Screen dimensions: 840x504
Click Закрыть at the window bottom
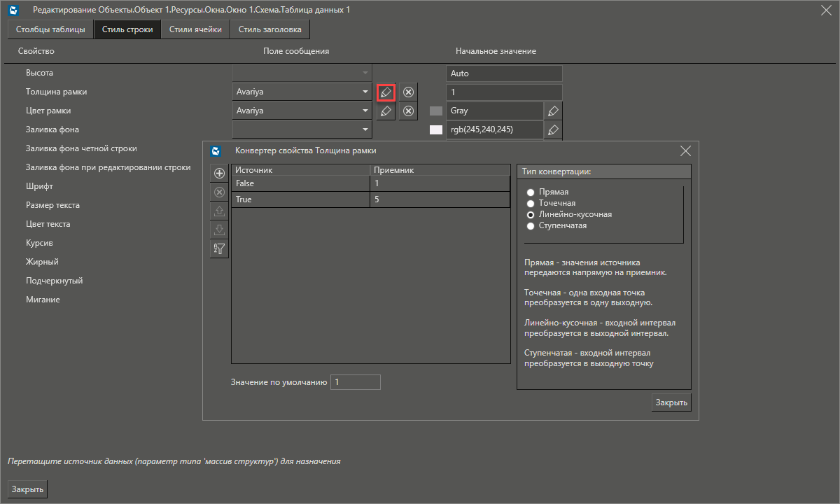(27, 488)
